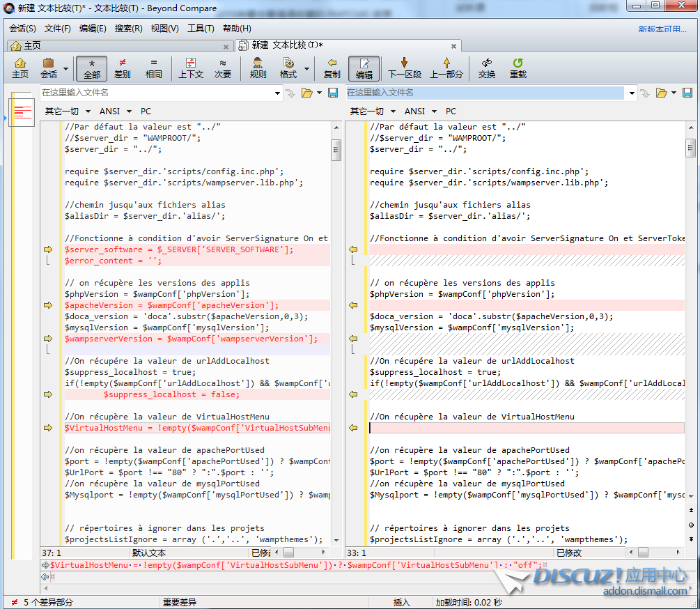Click the right open file folder icon
This screenshot has height=609, width=700.
click(661, 93)
